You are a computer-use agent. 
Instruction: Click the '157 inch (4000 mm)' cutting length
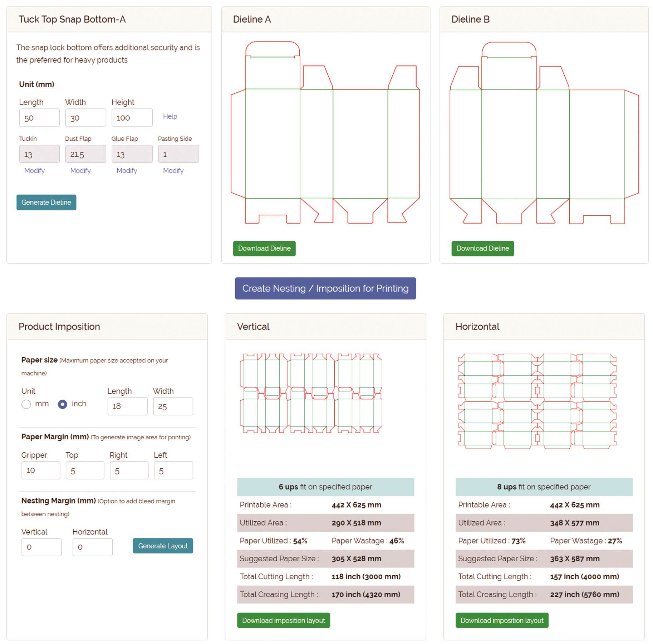click(585, 576)
